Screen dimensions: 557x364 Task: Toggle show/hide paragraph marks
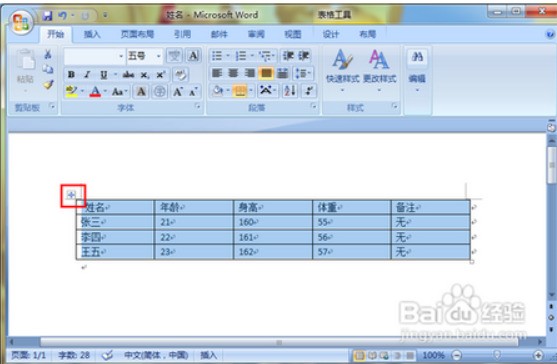[x=309, y=91]
